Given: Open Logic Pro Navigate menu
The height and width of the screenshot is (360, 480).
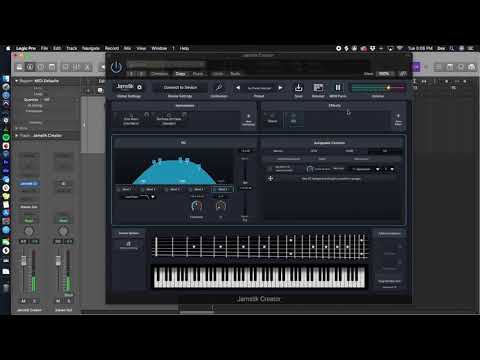Looking at the screenshot, I should (91, 48).
